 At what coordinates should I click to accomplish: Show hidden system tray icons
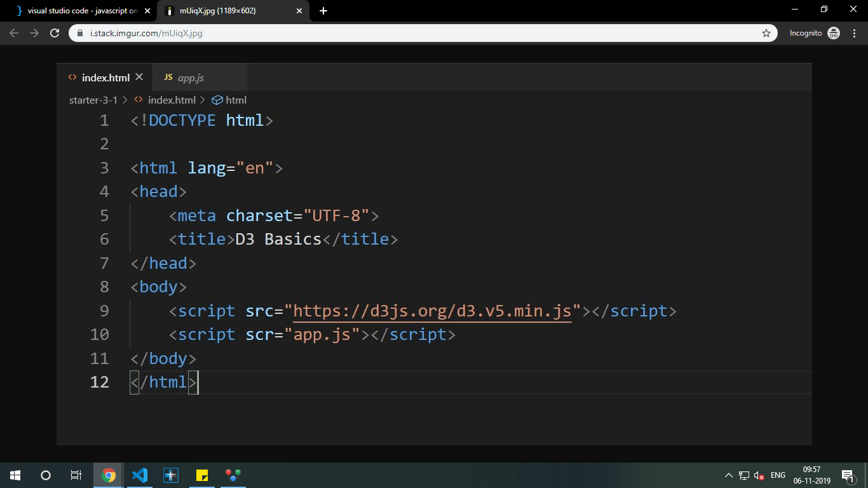click(728, 475)
